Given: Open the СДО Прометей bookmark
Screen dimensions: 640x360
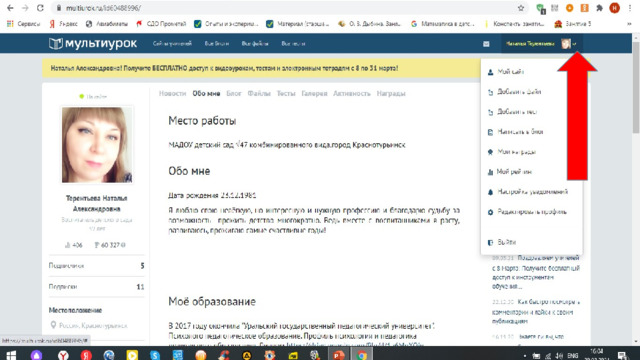Looking at the screenshot, I should [161, 24].
